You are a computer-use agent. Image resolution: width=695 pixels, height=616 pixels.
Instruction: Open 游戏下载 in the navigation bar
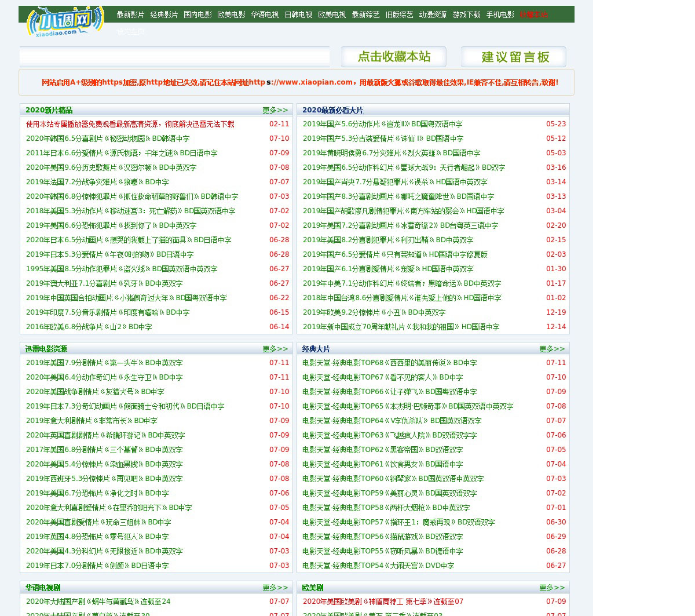click(x=466, y=14)
